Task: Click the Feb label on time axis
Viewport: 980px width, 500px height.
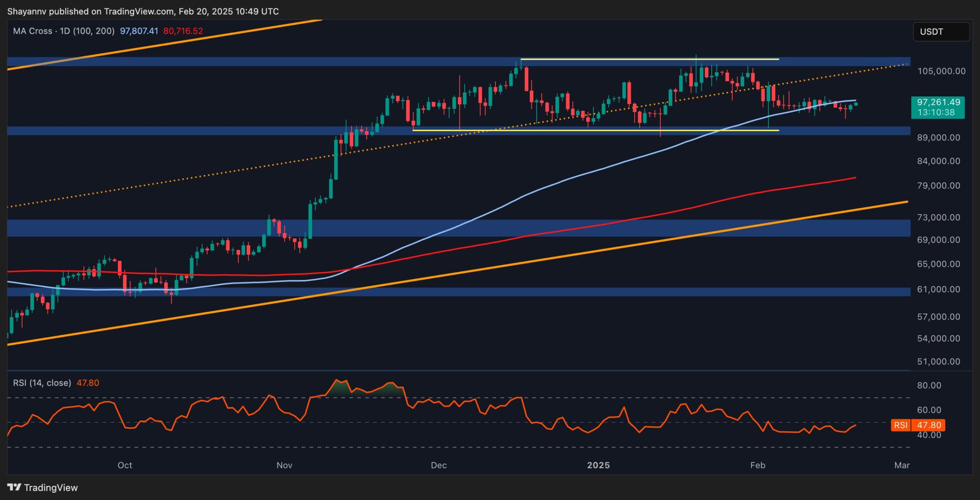Action: [758, 465]
